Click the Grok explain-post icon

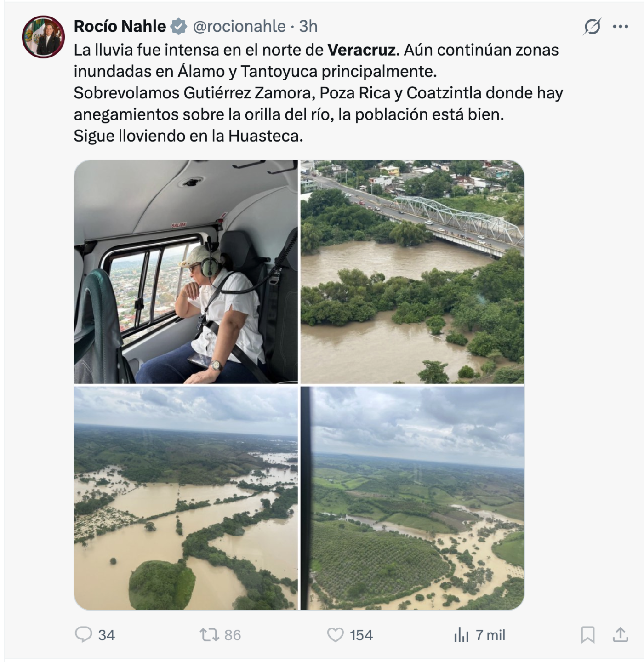coord(592,27)
